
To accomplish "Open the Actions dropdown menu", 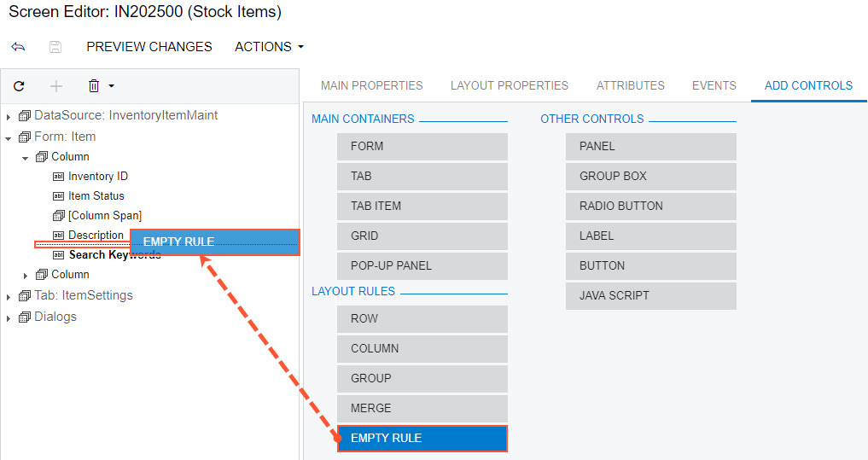I will (x=269, y=47).
